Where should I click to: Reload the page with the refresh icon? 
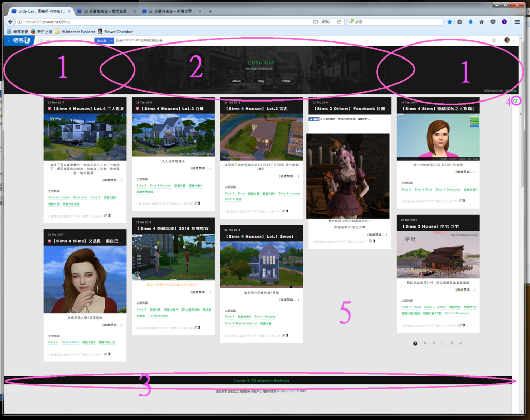click(338, 22)
